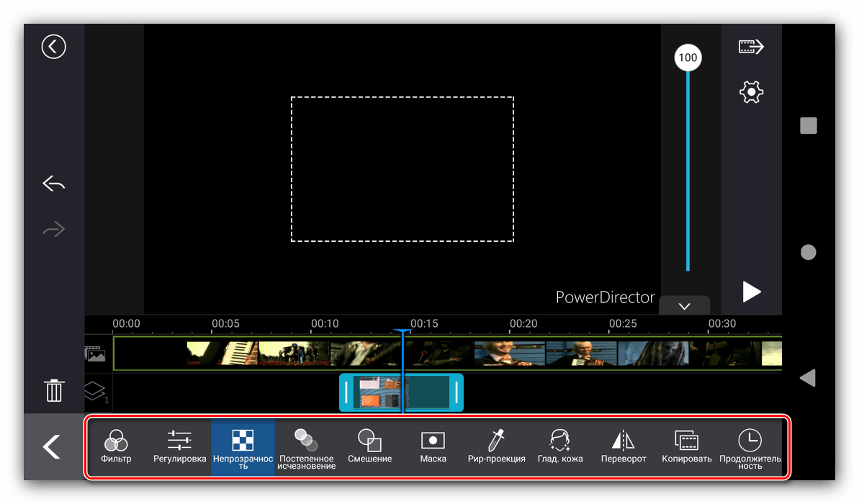Click the circled back button at top left
The width and height of the screenshot is (859, 504).
[x=54, y=47]
